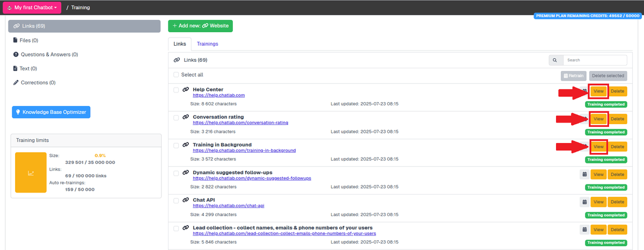Check the Help Center link checkbox
The image size is (644, 250).
(x=176, y=90)
